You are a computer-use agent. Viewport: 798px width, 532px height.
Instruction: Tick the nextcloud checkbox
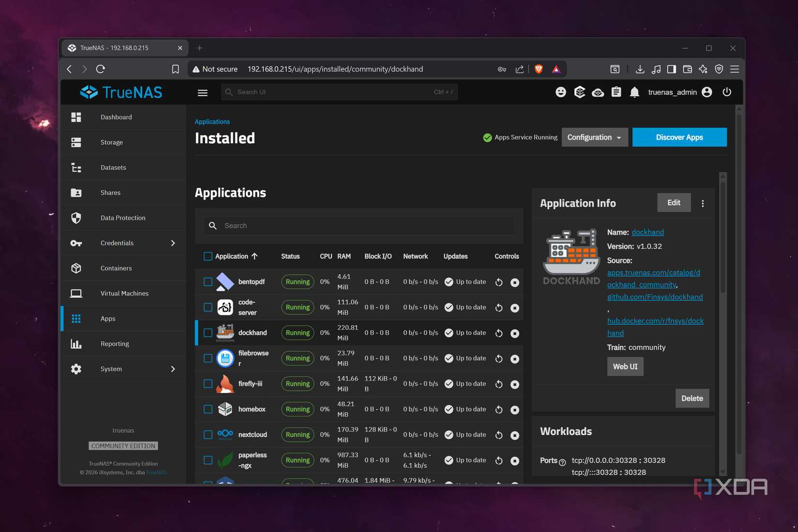pyautogui.click(x=208, y=435)
